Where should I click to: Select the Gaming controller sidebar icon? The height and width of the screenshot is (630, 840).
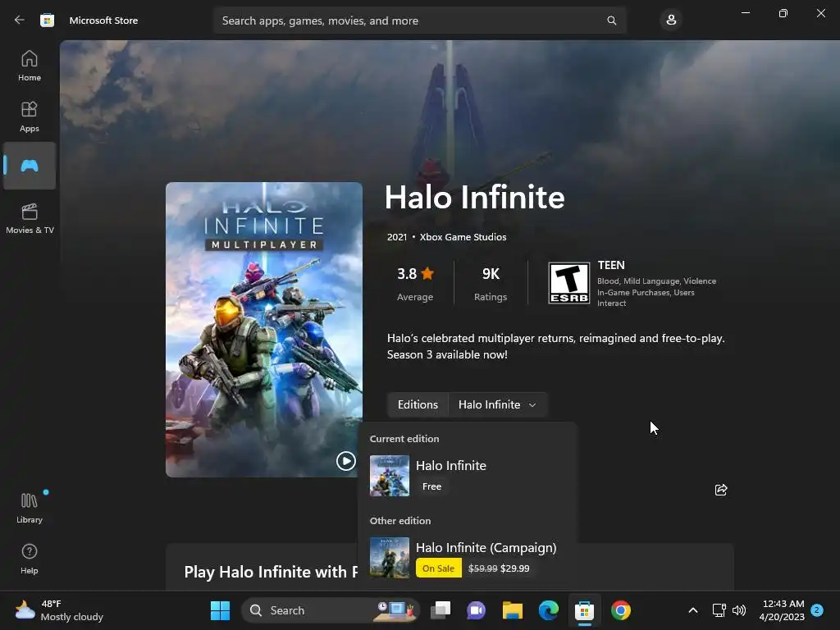tap(30, 166)
